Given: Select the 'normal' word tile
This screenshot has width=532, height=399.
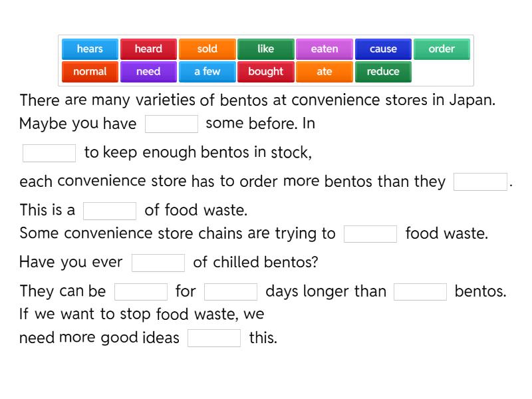Looking at the screenshot, I should click(90, 72).
